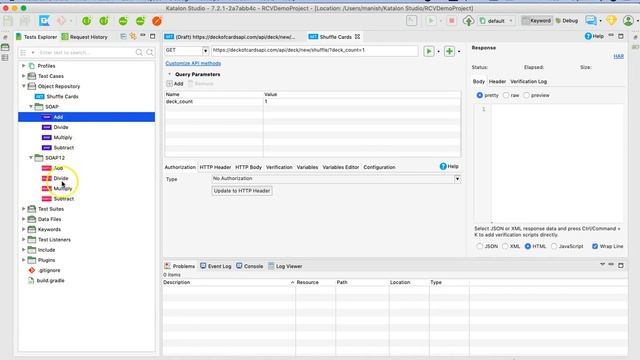Click the yellow diamond icon in the toolbar
Screen dimensions: 640x360
pyautogui.click(x=611, y=20)
